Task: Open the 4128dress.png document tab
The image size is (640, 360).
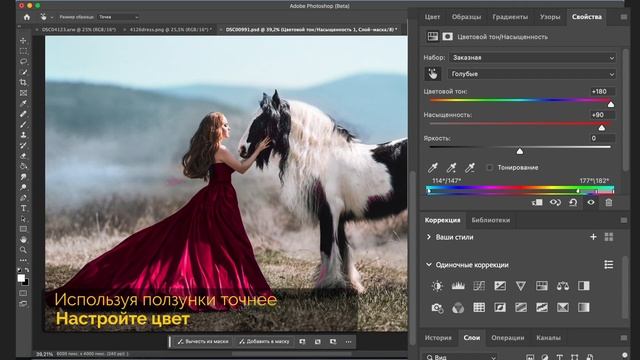Action: (171, 29)
